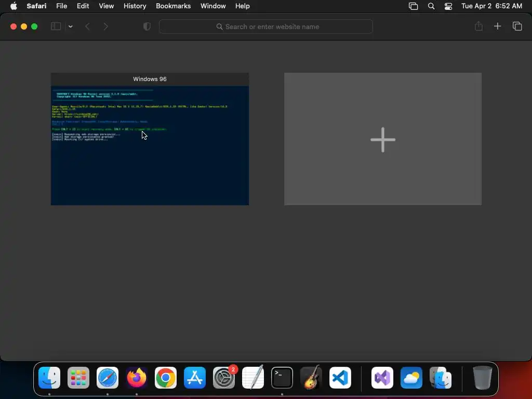Open the Help menu
The height and width of the screenshot is (399, 532).
[242, 6]
